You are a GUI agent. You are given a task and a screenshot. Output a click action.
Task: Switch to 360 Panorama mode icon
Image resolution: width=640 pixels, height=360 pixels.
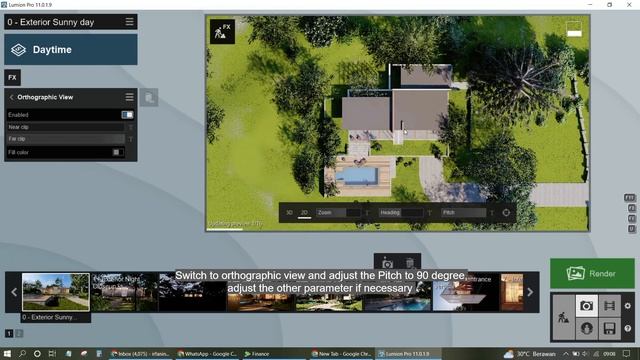[x=587, y=328]
